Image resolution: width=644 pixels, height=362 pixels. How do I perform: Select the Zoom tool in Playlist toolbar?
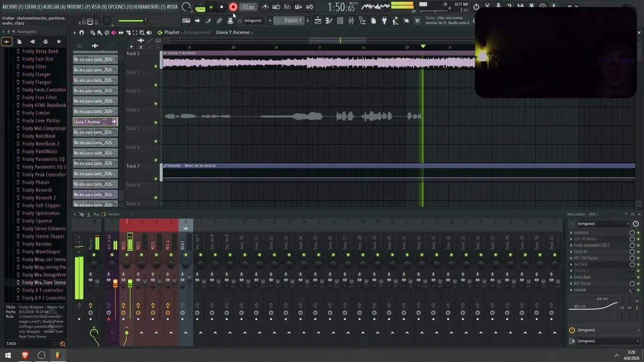tap(142, 33)
